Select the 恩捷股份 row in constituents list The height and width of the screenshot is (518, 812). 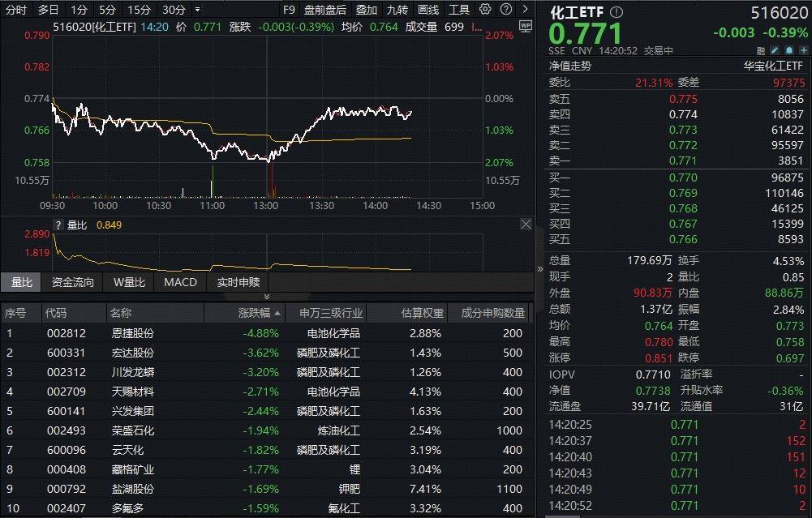pyautogui.click(x=133, y=333)
